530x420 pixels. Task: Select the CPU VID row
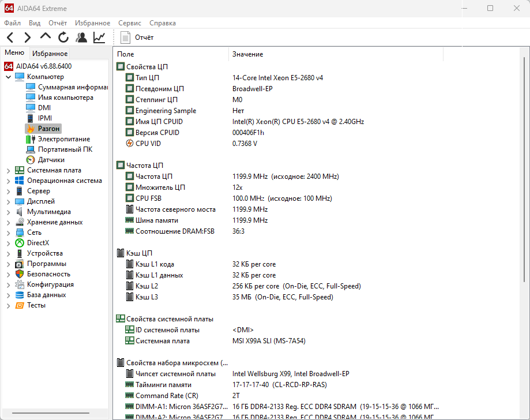148,144
